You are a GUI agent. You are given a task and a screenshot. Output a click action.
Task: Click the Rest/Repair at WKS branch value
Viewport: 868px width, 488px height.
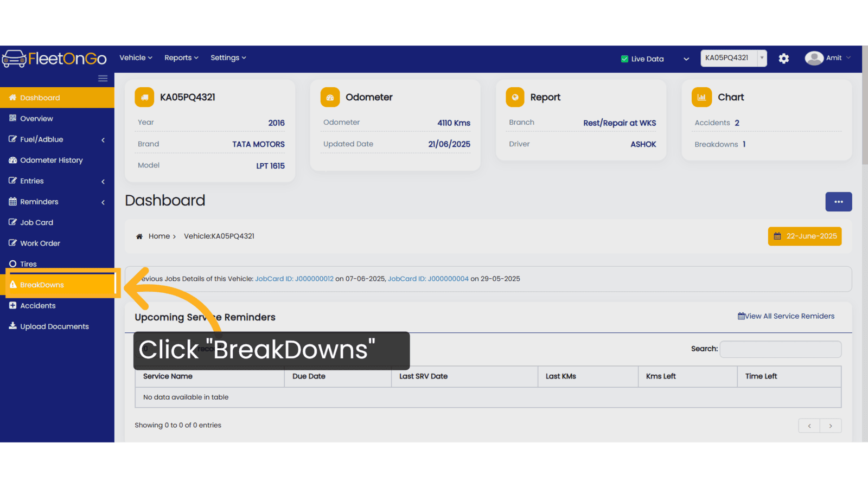(620, 123)
